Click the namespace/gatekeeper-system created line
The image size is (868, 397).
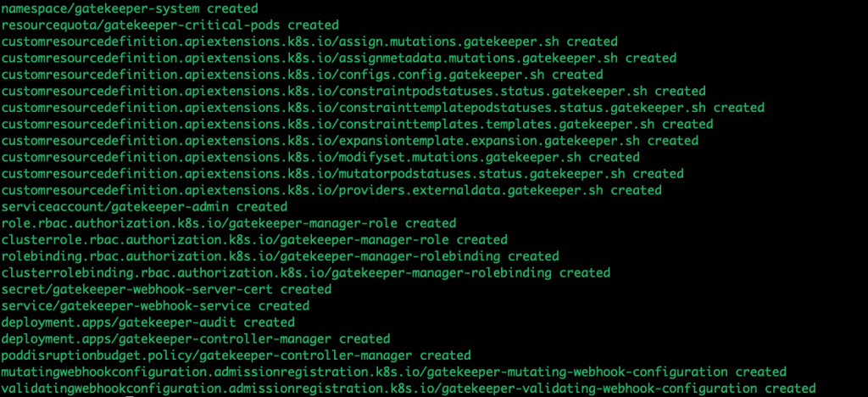(130, 8)
